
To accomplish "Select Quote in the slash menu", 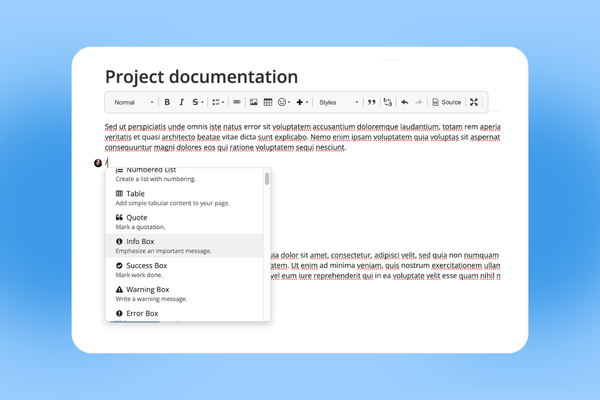I will tap(184, 222).
